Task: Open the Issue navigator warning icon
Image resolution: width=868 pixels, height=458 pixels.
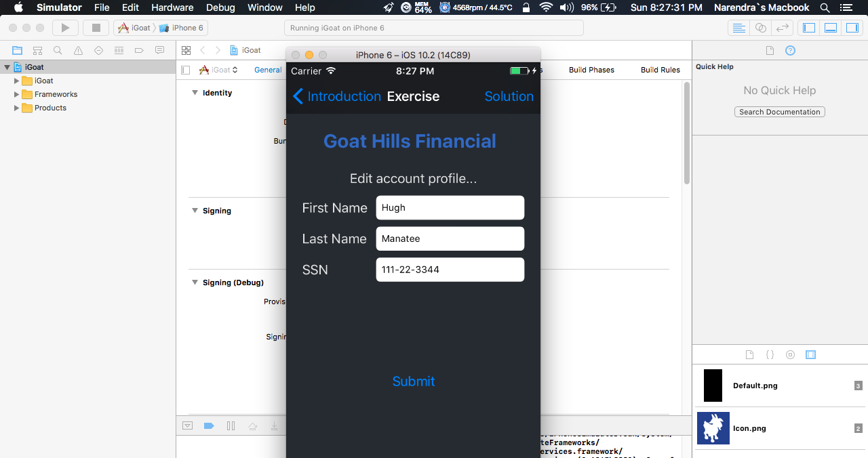Action: 79,50
